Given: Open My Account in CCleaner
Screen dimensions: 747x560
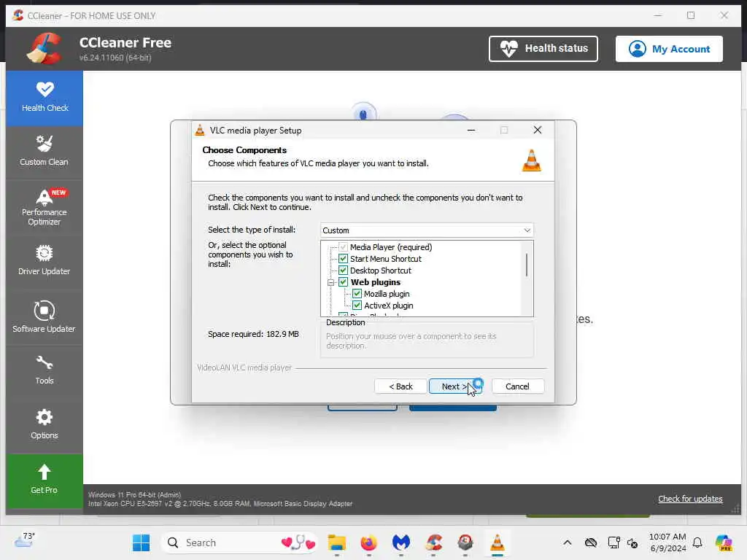Looking at the screenshot, I should [669, 49].
